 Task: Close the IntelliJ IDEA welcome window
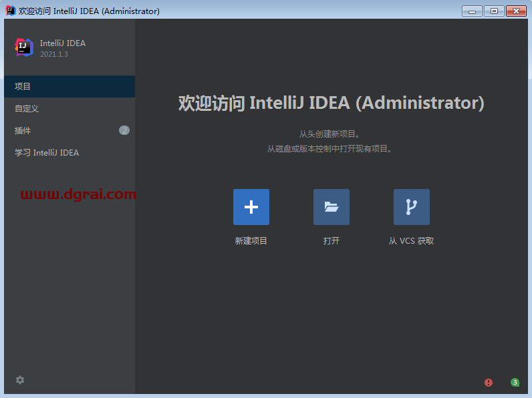tap(516, 11)
